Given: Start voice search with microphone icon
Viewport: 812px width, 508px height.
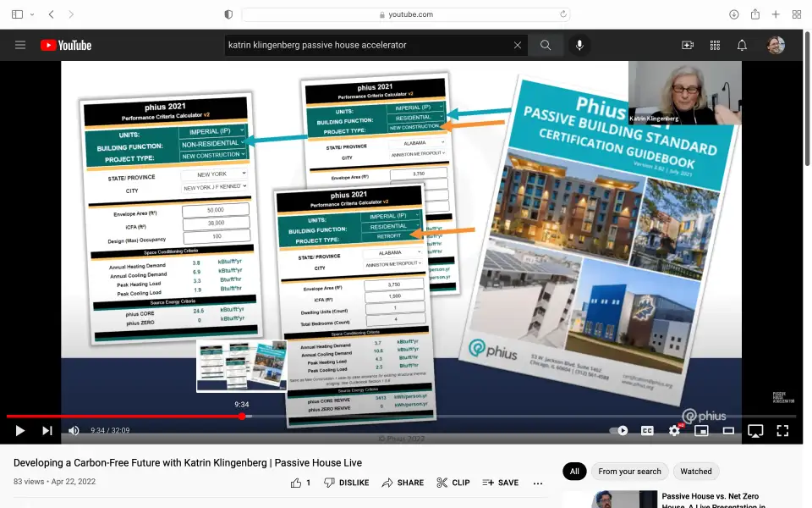Looking at the screenshot, I should coord(579,45).
